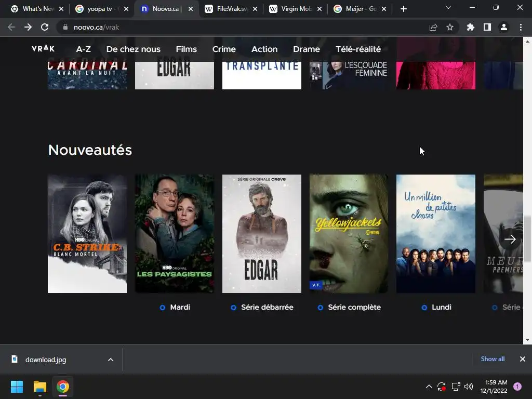Click the Série complète label
Screen dimensions: 532x399
click(354, 307)
